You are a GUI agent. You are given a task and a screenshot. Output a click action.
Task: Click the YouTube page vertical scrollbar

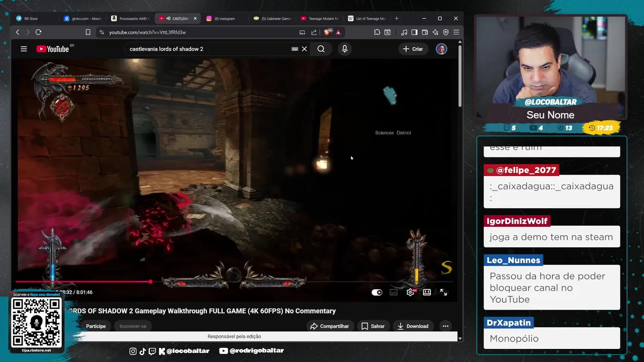460,75
